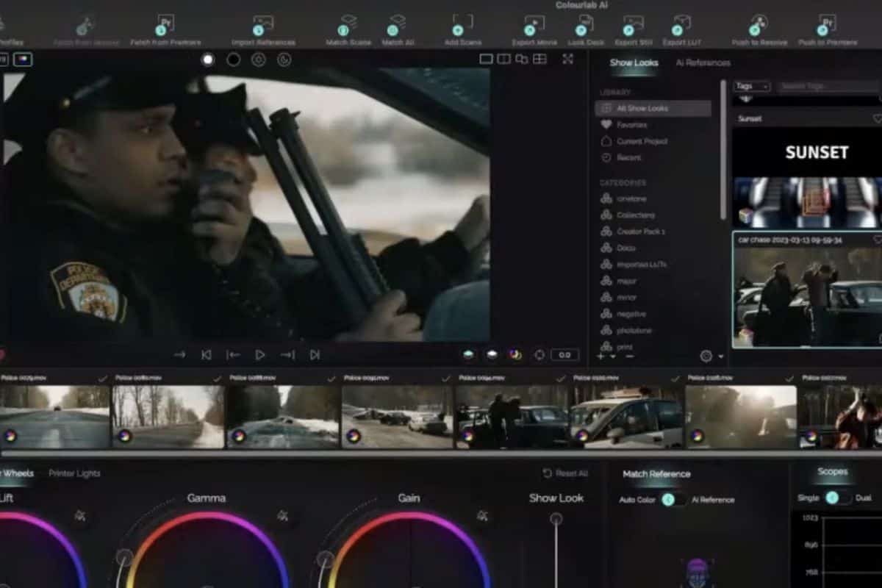Viewport: 882px width, 588px height.
Task: Select the Scopes tab
Action: pos(832,471)
